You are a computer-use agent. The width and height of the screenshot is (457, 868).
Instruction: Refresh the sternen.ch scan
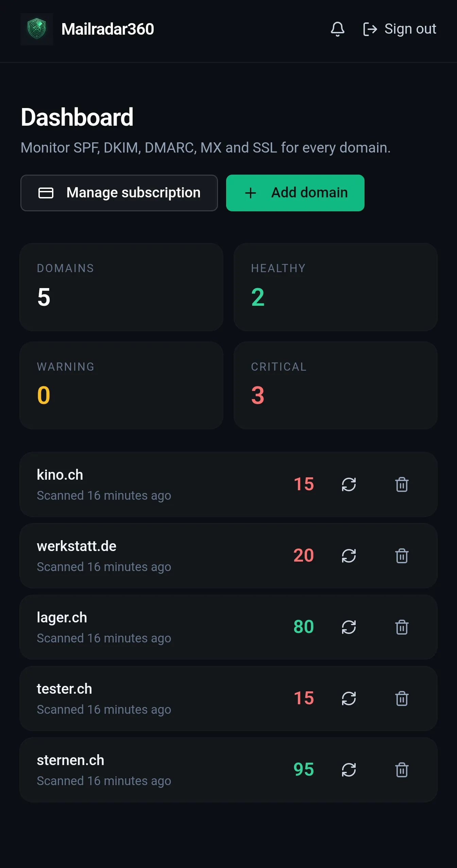pos(349,770)
